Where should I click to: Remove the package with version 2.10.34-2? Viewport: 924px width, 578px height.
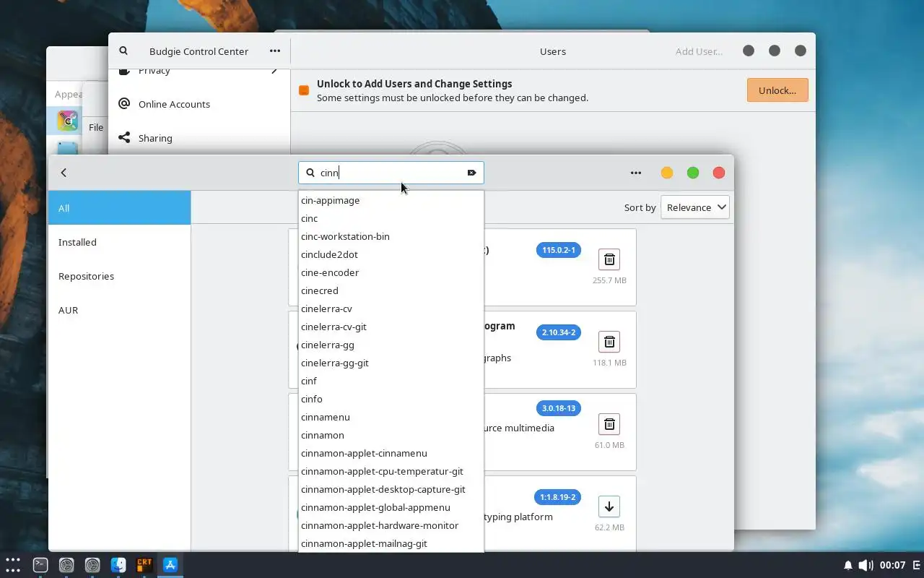(x=609, y=342)
